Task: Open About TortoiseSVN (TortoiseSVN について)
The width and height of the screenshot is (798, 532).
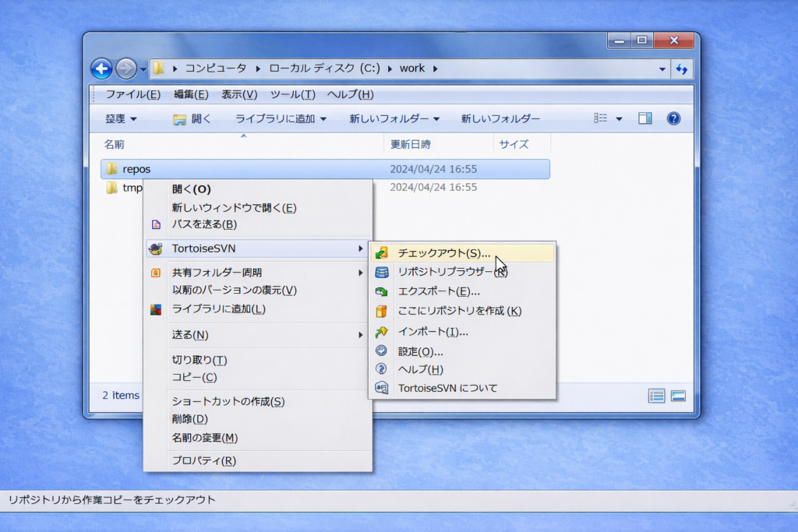Action: (447, 388)
